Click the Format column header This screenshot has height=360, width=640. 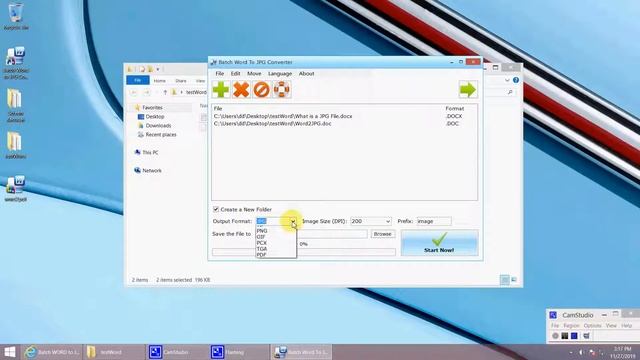tap(454, 109)
